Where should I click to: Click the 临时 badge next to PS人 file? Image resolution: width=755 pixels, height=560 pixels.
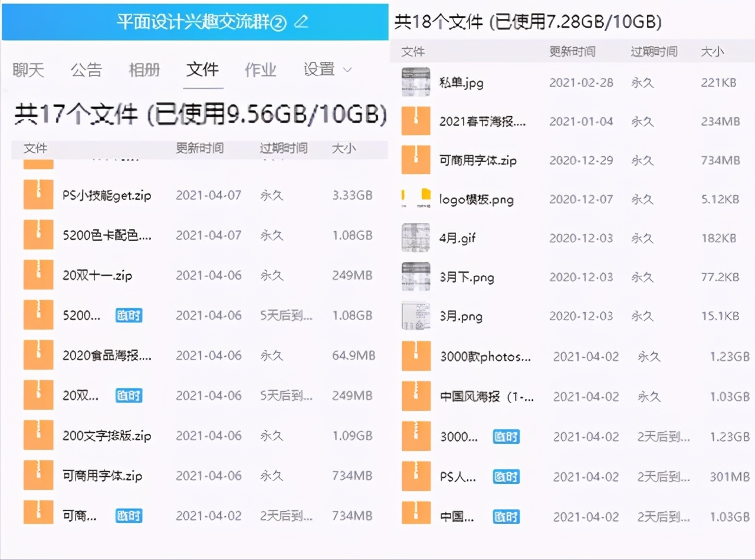[x=506, y=477]
